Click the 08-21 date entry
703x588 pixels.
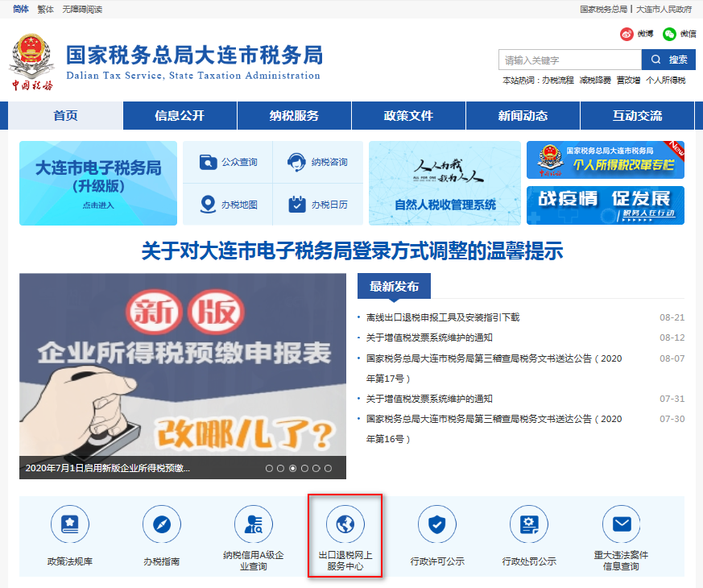(672, 317)
